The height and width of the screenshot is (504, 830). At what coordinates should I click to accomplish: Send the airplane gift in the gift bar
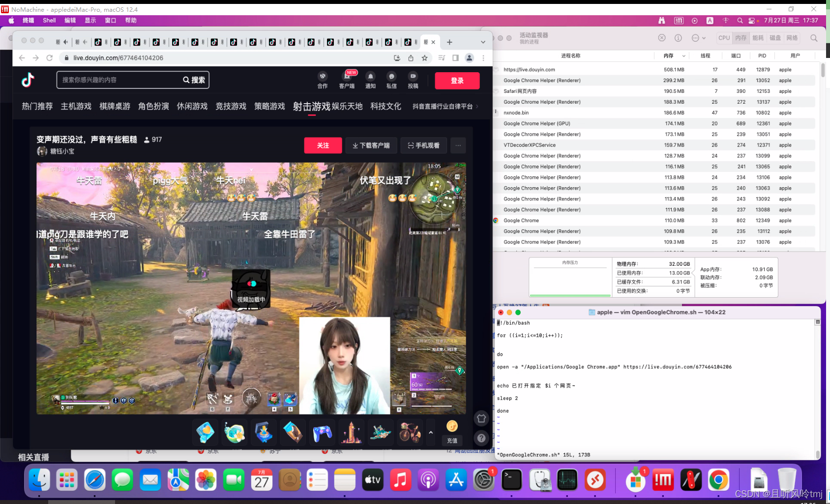coord(381,433)
